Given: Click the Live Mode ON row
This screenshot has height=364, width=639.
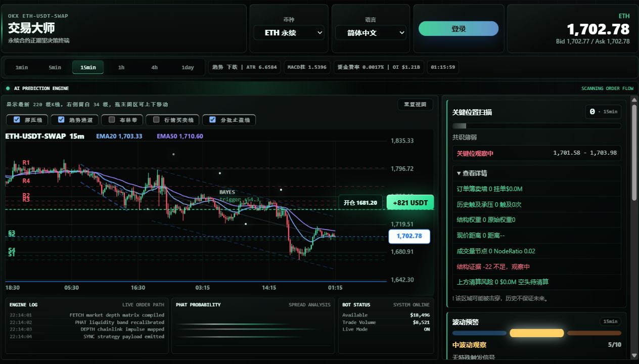Looking at the screenshot, I should 386,329.
